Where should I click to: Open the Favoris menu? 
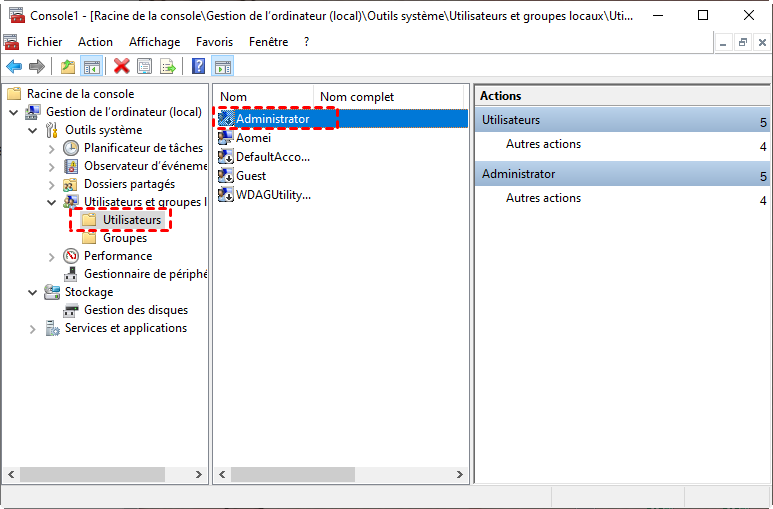point(214,42)
